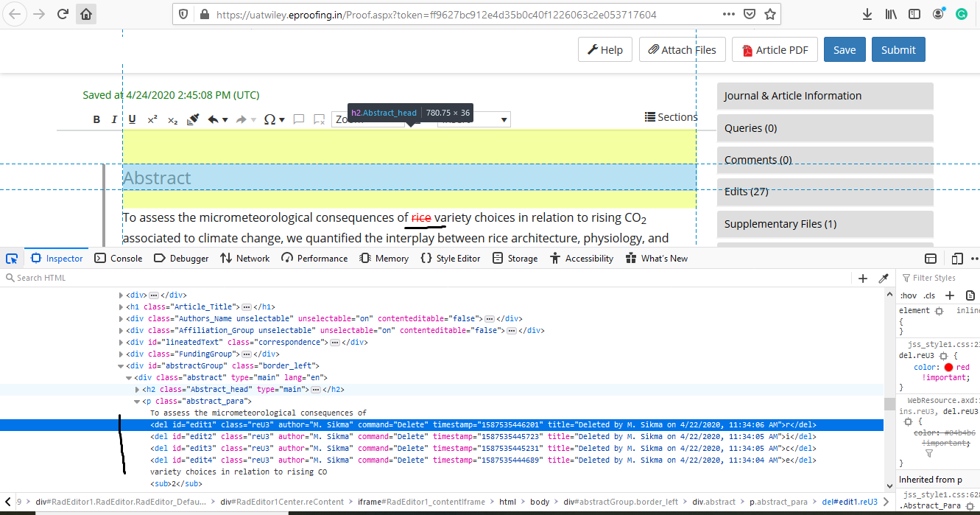Image resolution: width=980 pixels, height=515 pixels.
Task: Open the Pocket save icon
Action: [x=750, y=14]
